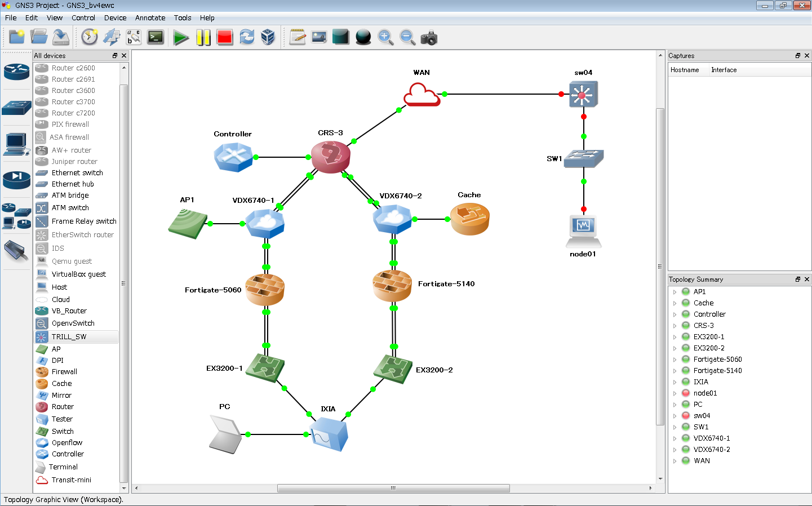Expand the node01 topology tree item
Screen dimensions: 812x506
point(675,393)
